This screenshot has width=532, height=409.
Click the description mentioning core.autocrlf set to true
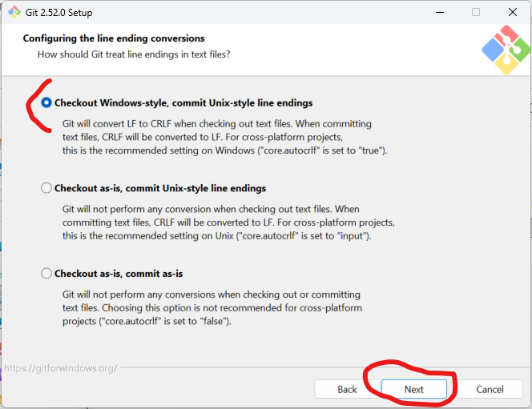(224, 137)
